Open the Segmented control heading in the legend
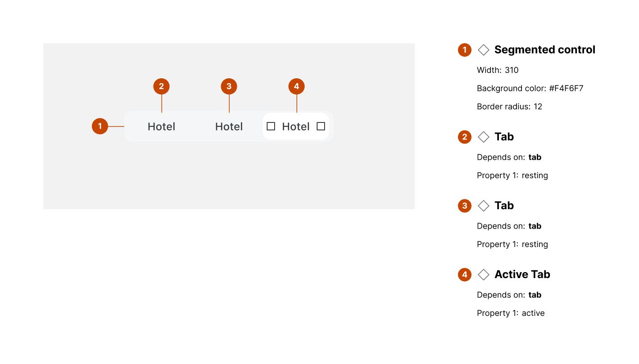Screen dimensions: 639x364 click(x=544, y=50)
